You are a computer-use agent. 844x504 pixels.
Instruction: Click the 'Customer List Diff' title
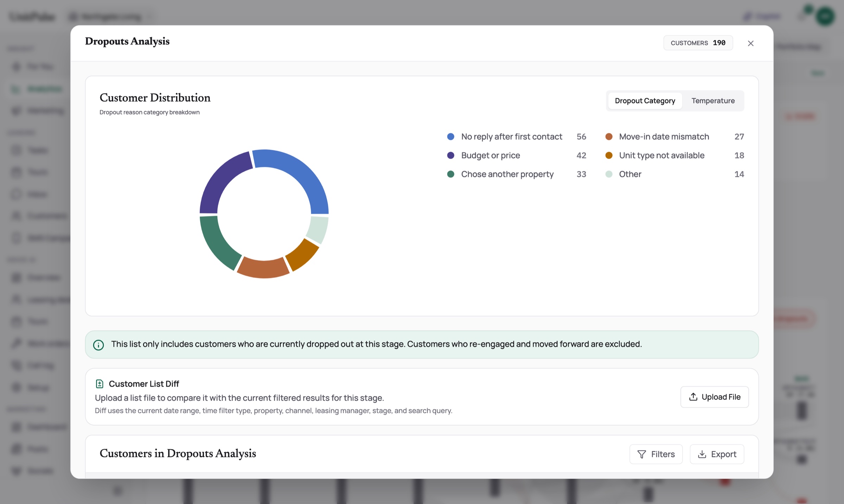(144, 384)
